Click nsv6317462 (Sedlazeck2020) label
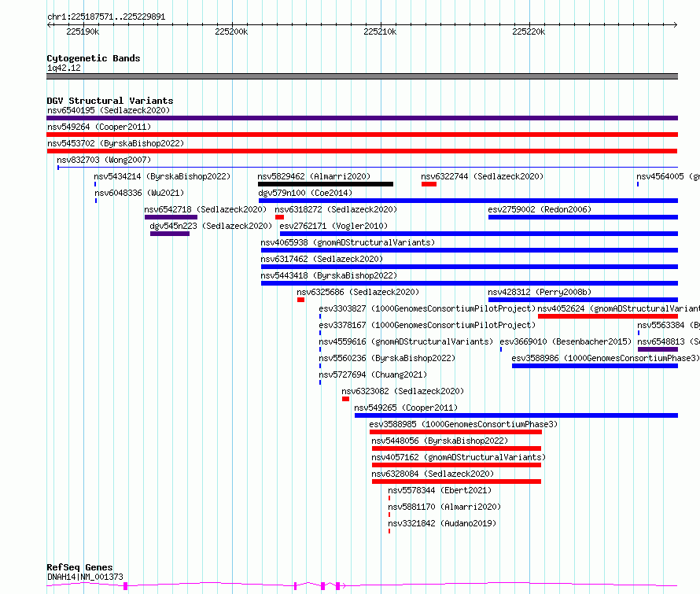This screenshot has width=700, height=594. [322, 259]
